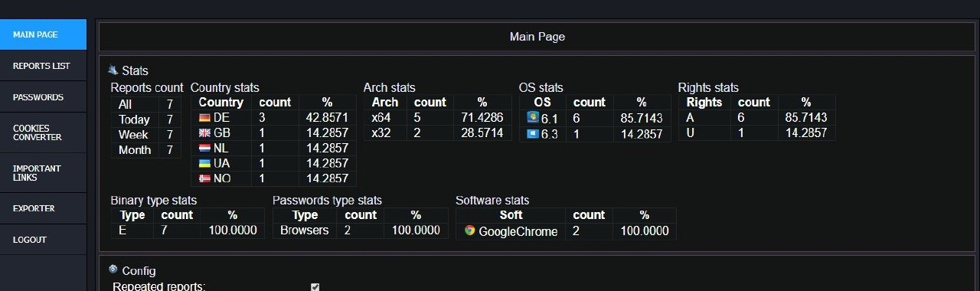Image resolution: width=980 pixels, height=291 pixels.
Task: Click the Windows icon next to 6.3
Action: (534, 134)
